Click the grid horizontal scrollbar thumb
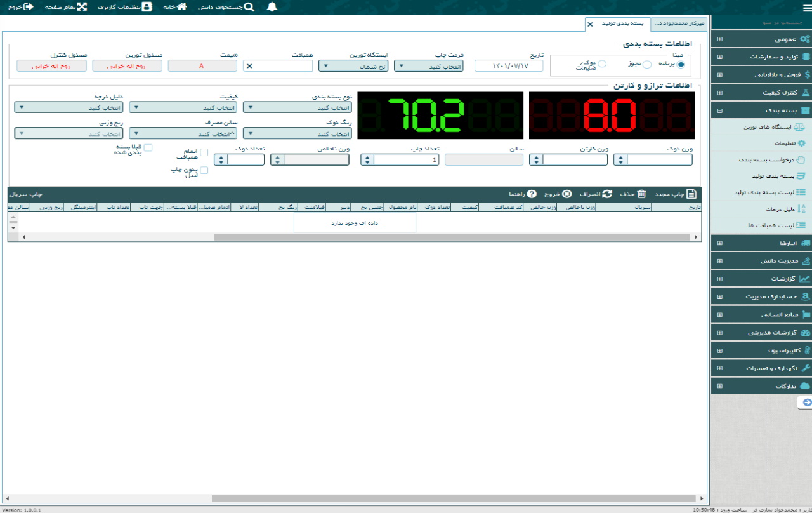 (452, 237)
